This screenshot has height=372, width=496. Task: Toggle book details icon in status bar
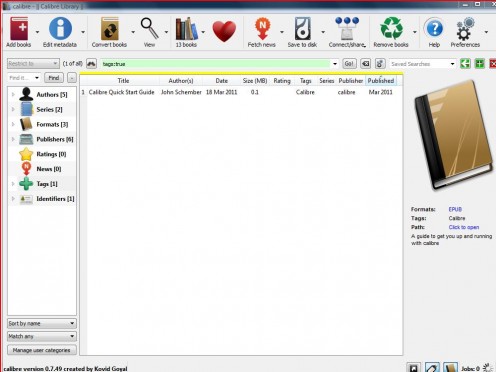click(x=450, y=368)
